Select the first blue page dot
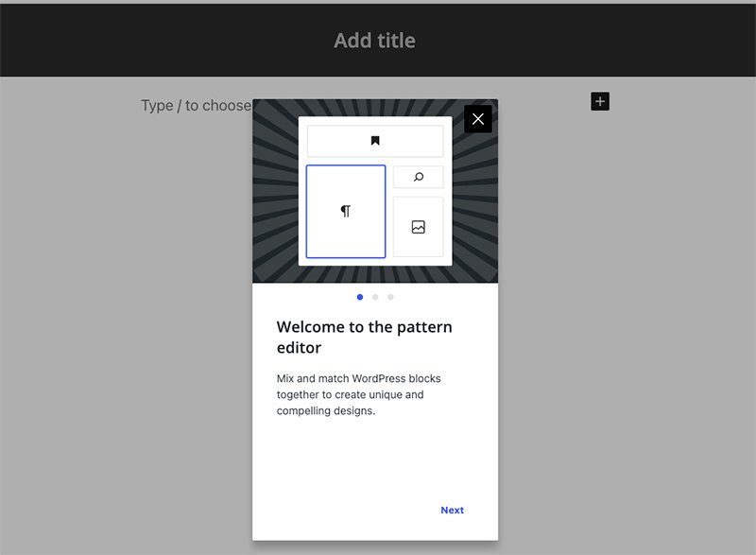Screen dimensions: 756x555 (360, 297)
